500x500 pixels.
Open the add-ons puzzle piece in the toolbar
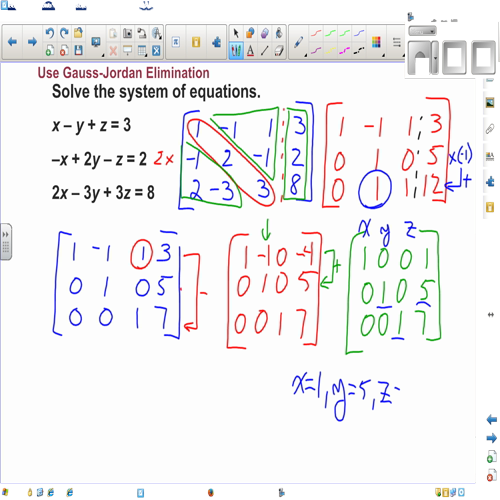click(x=216, y=42)
